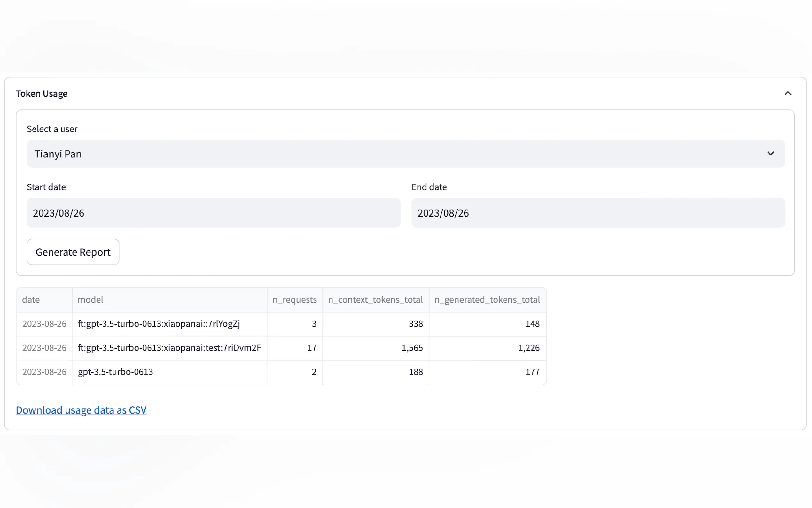812x508 pixels.
Task: Click the 2023/08/26 start date value
Action: 59,213
